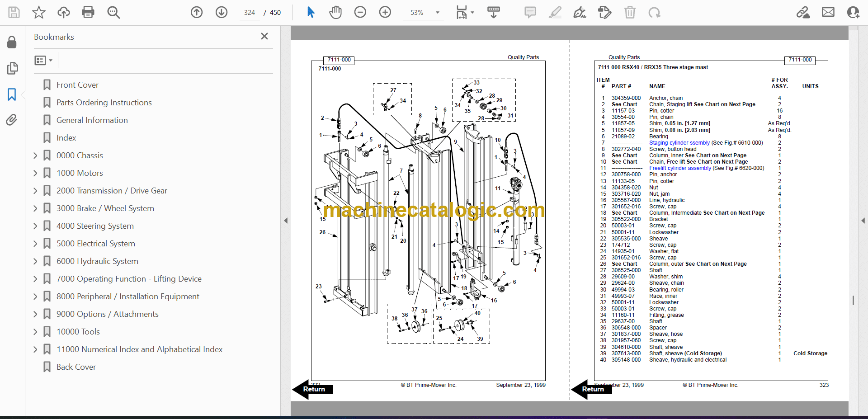
Task: Expand 7000 Operating Function bookmark
Action: click(x=35, y=279)
